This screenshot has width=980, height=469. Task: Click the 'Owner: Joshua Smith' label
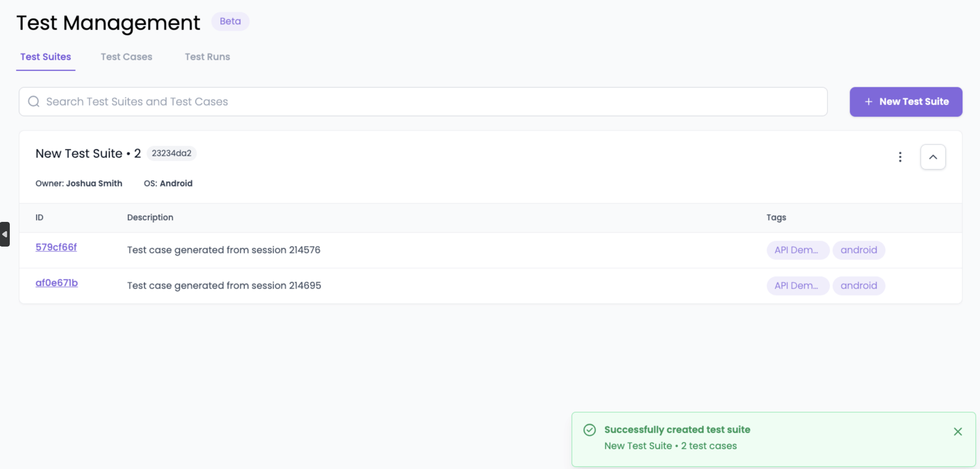coord(79,183)
